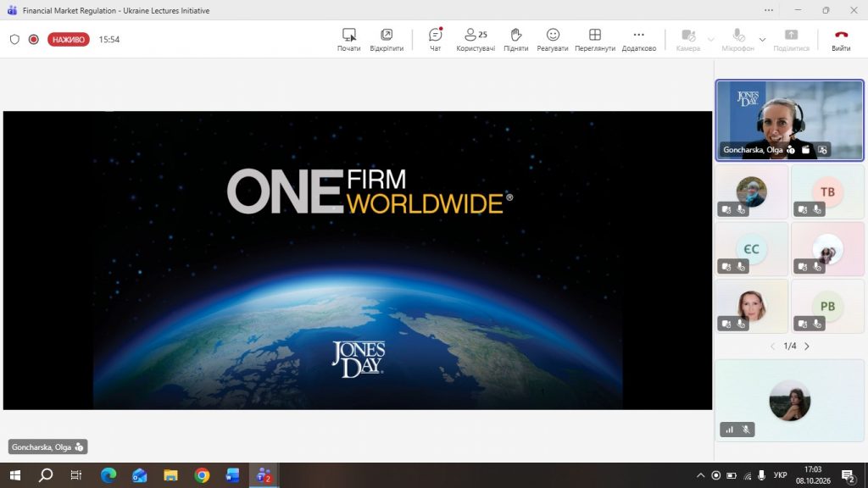The height and width of the screenshot is (488, 868).
Task: Toggle the Камера camera button
Action: [x=688, y=40]
